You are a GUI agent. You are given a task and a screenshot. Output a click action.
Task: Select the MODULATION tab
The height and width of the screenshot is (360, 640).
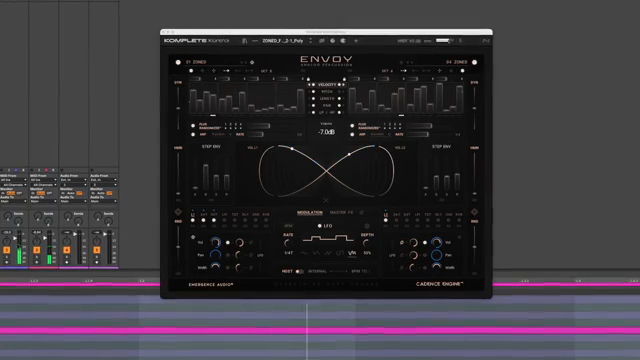click(310, 213)
